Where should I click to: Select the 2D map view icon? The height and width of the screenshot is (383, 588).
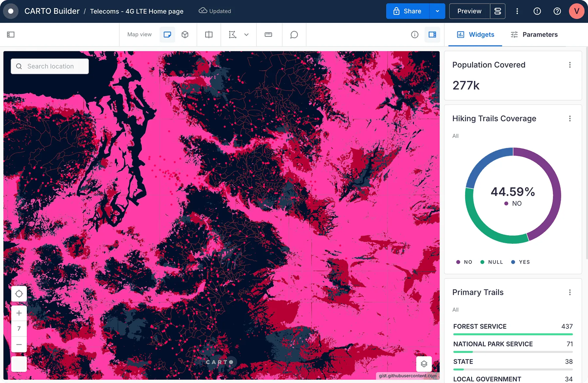[167, 34]
